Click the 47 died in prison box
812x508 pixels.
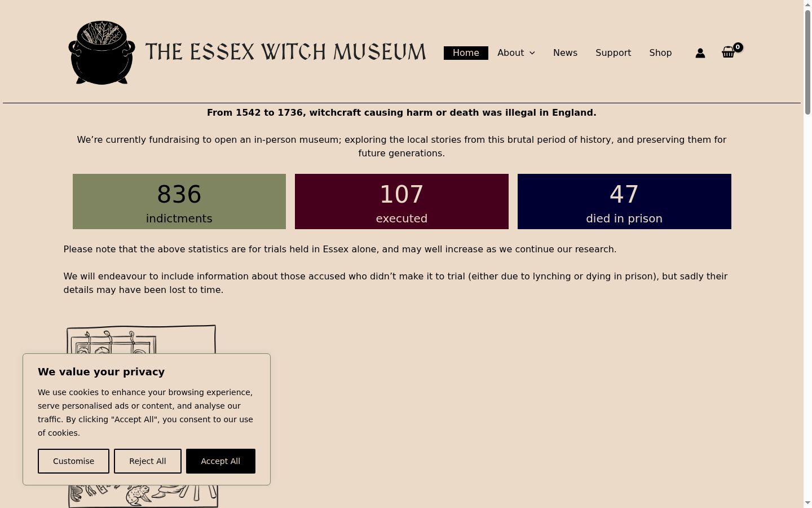click(624, 202)
